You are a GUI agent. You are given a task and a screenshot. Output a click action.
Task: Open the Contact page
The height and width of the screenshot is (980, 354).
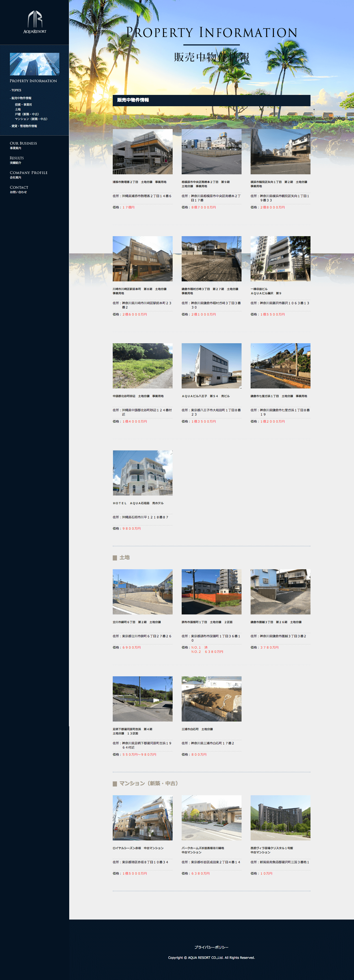click(x=19, y=189)
